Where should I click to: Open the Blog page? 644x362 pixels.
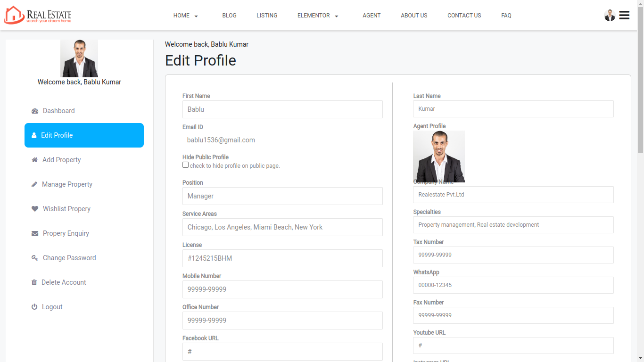pos(229,16)
